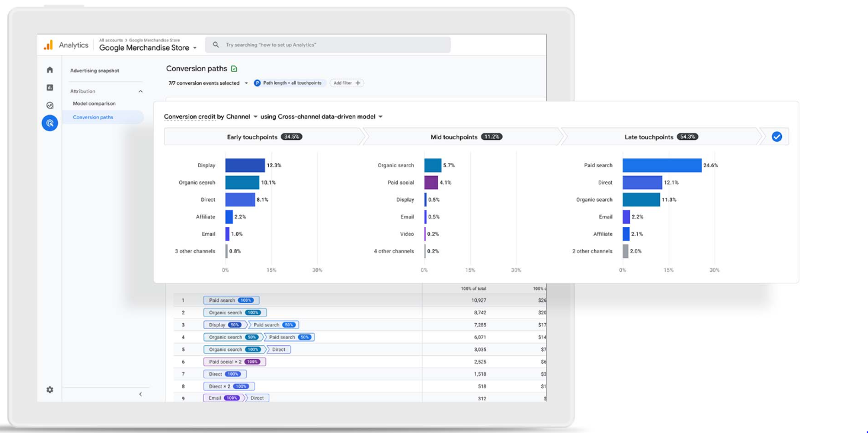Click the Paid social × 2 path chip
The image size is (868, 433).
pos(234,362)
